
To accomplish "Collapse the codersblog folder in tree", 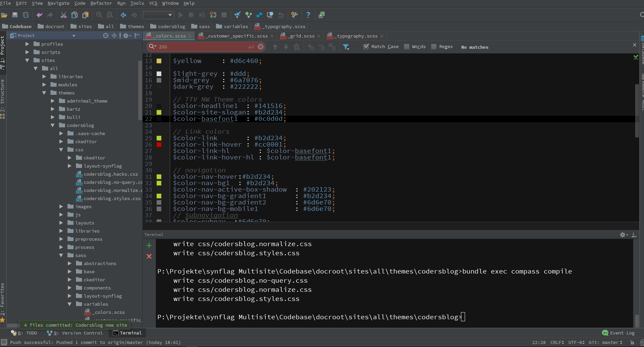I will (53, 125).
